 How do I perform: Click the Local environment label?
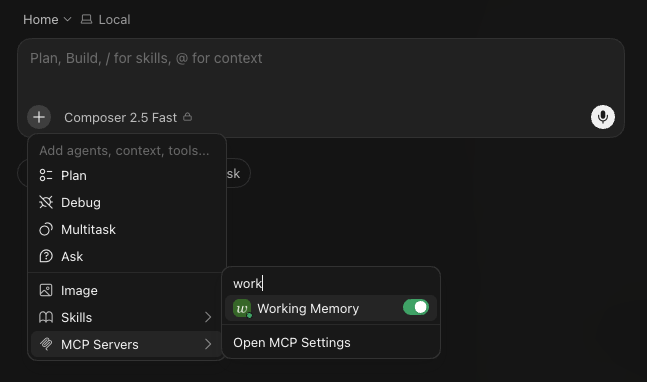(114, 19)
